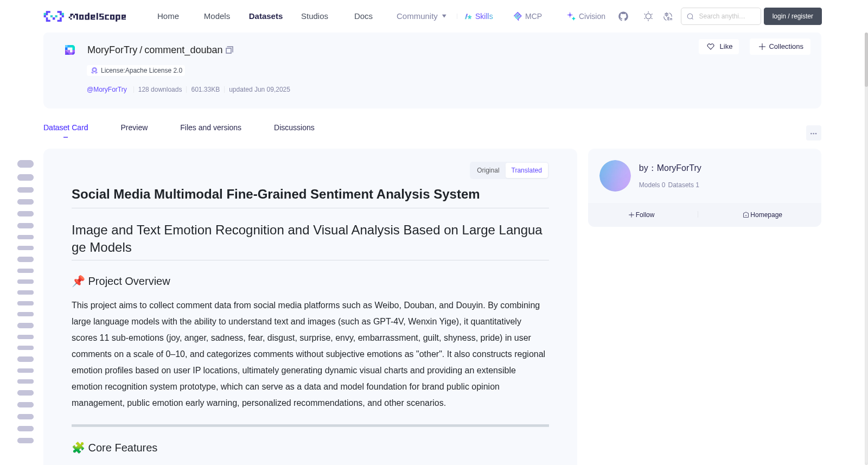This screenshot has width=868, height=465.
Task: Open the Models section
Action: tap(217, 16)
